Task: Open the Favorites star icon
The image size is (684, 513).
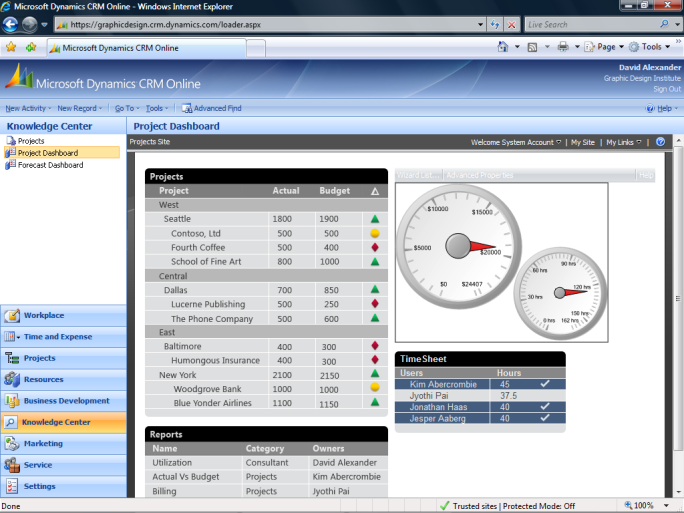Action: click(11, 47)
